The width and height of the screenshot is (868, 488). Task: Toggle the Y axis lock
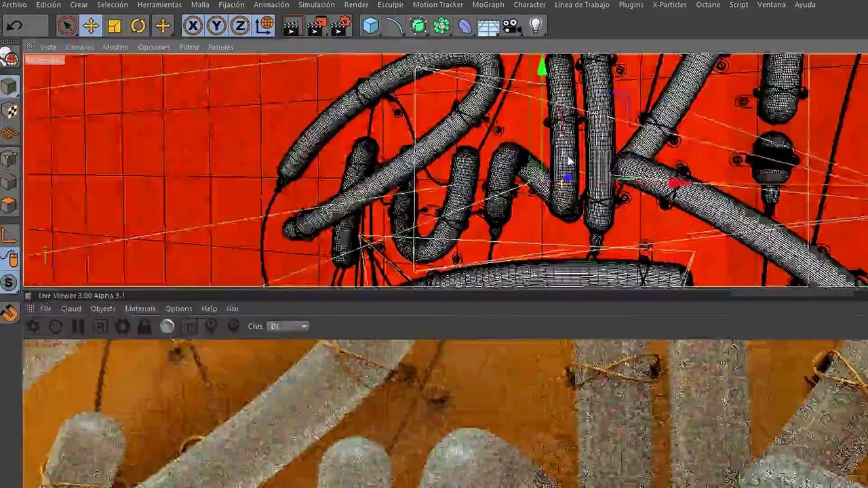216,26
